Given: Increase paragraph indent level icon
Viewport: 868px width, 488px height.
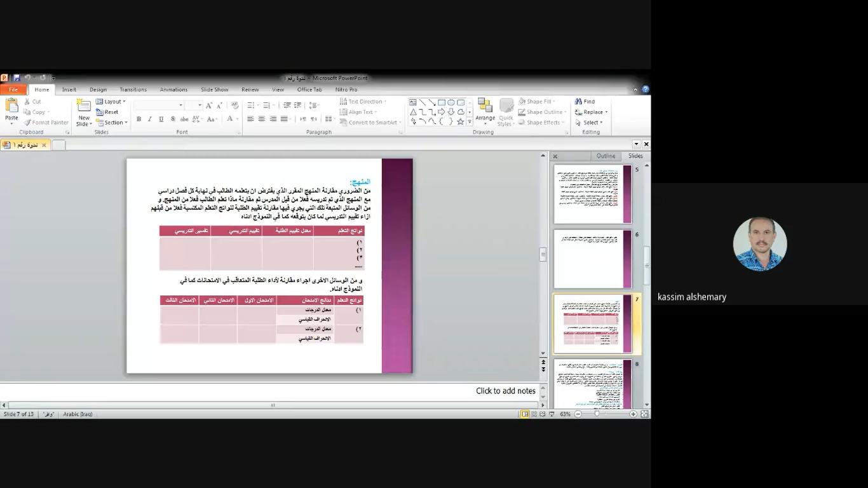Looking at the screenshot, I should pyautogui.click(x=299, y=105).
